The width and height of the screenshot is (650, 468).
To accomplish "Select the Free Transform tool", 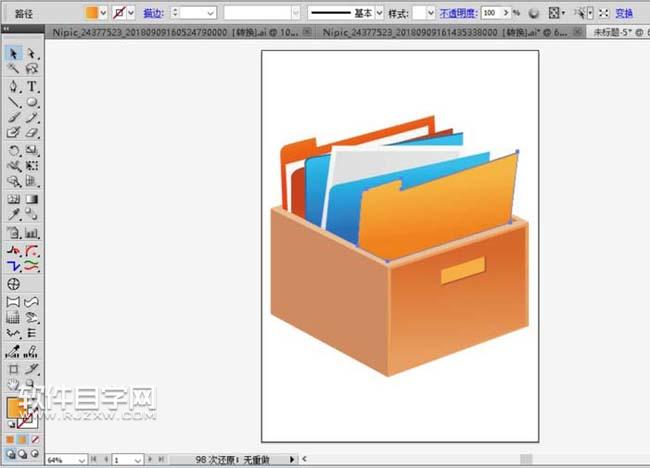I will (x=32, y=166).
